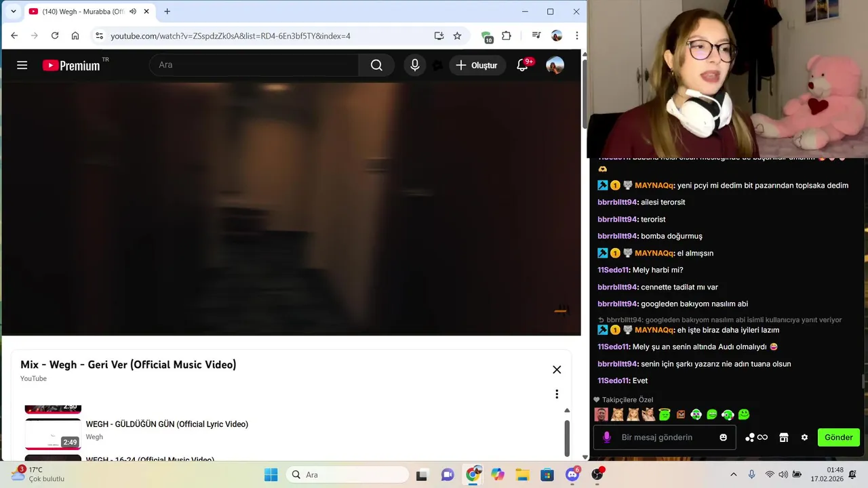The image size is (868, 488).
Task: Bookmark this page with the star
Action: pyautogui.click(x=457, y=36)
